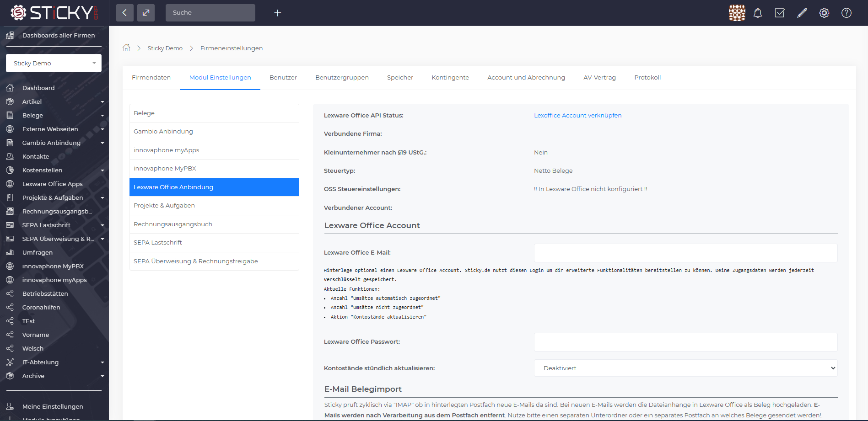Expand the Artikel submenu arrow
Viewport: 868px width, 421px height.
click(102, 102)
